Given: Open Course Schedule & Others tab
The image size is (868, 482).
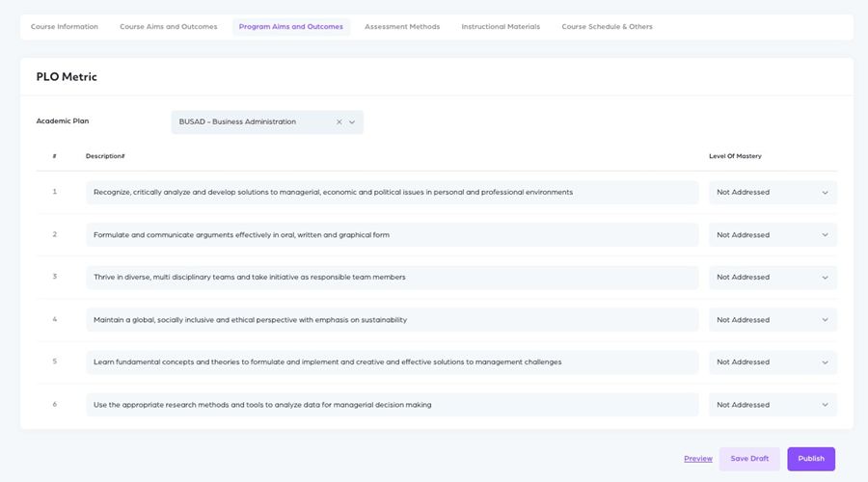Looking at the screenshot, I should (x=607, y=27).
